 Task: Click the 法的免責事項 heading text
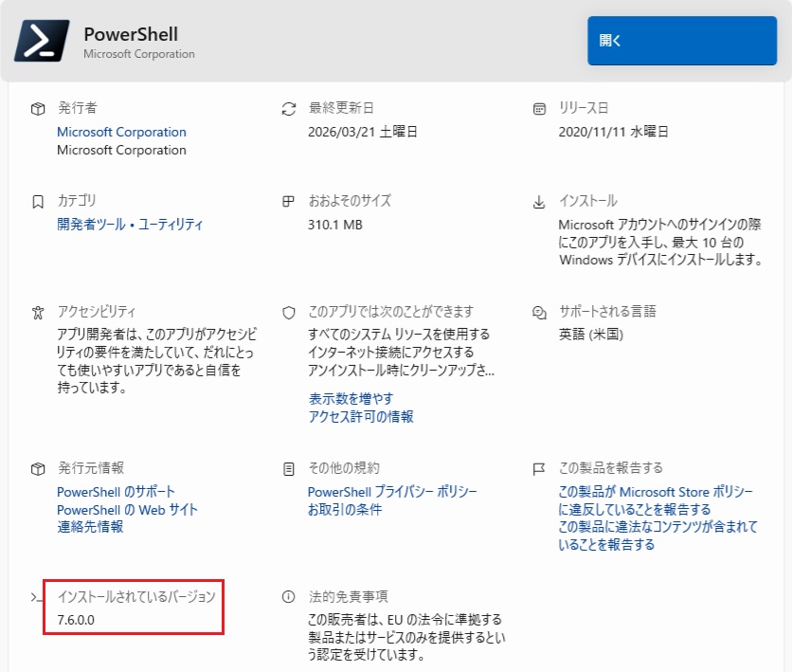(349, 597)
